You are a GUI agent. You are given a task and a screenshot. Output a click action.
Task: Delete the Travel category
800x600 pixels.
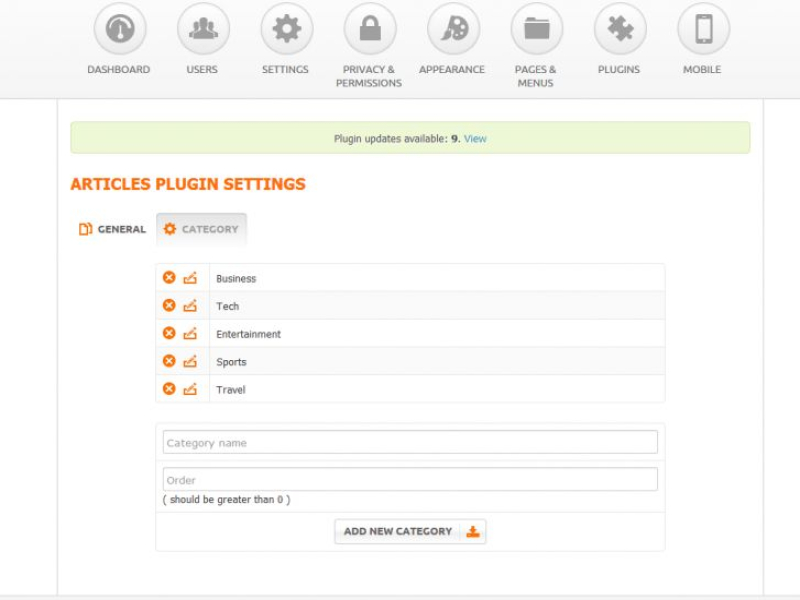point(169,389)
